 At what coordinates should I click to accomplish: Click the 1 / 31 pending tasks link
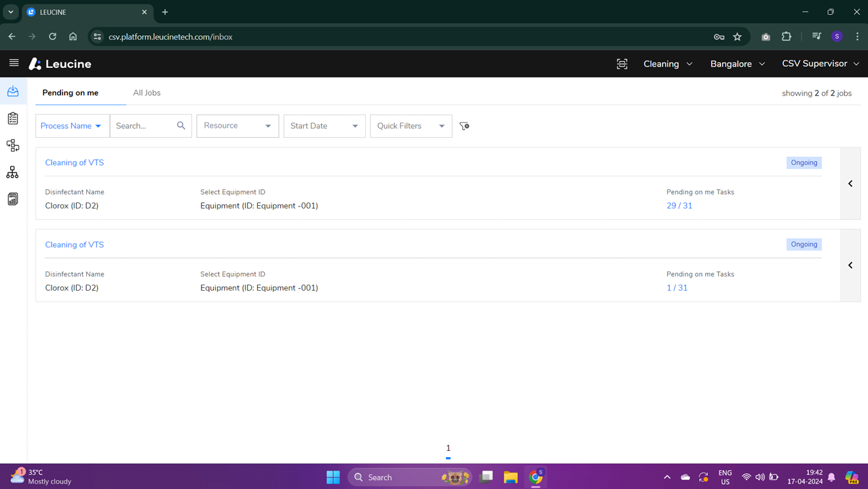(x=677, y=288)
